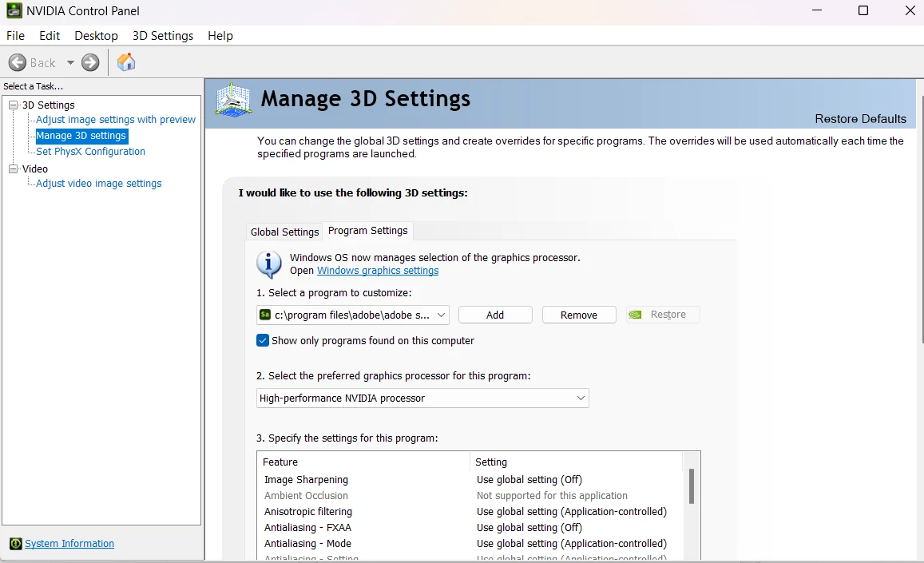Image resolution: width=924 pixels, height=563 pixels.
Task: Select the Program Settings tab
Action: click(x=367, y=231)
